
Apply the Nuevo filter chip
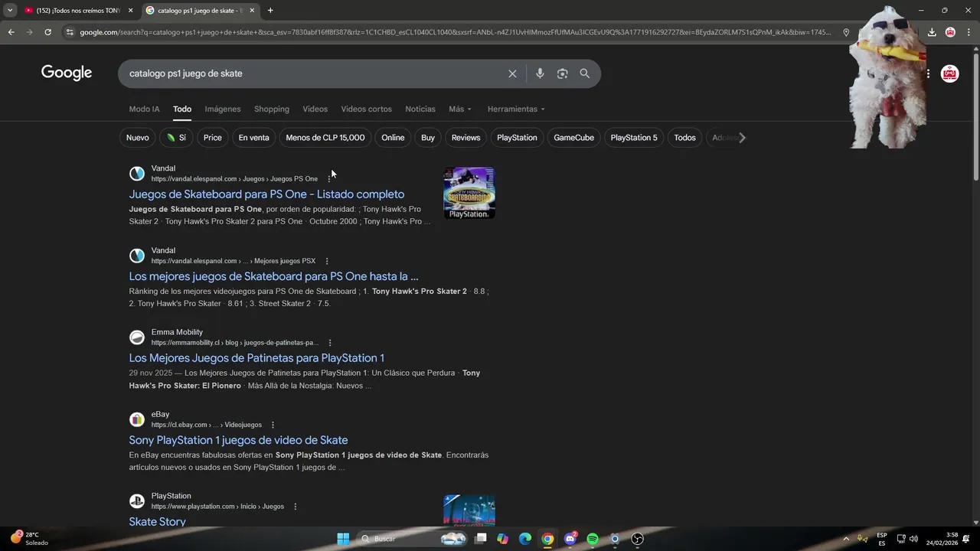pos(138,138)
